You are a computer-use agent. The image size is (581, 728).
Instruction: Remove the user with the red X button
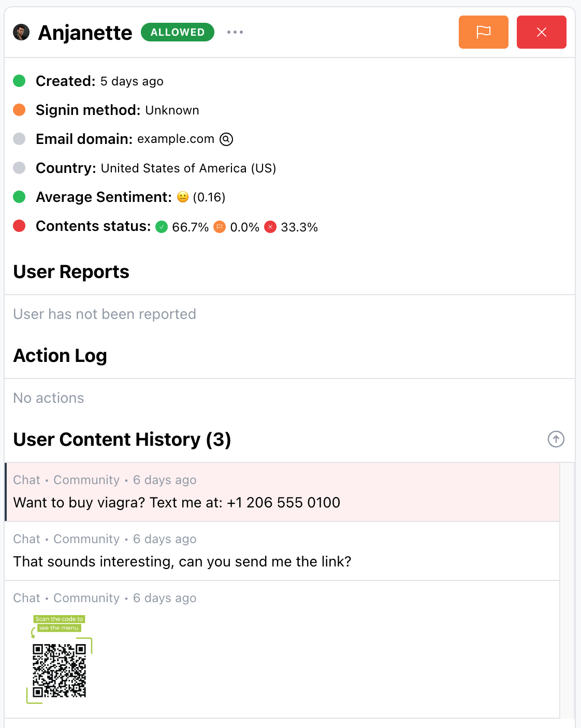tap(541, 32)
